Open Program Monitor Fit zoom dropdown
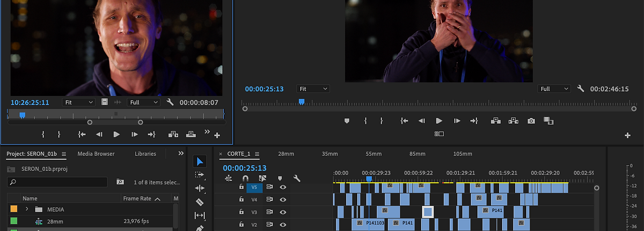This screenshot has width=644, height=231. pos(313,88)
